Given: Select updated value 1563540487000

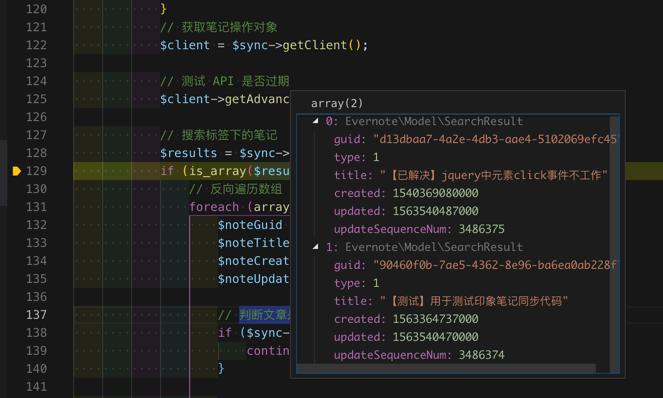Looking at the screenshot, I should 436,211.
